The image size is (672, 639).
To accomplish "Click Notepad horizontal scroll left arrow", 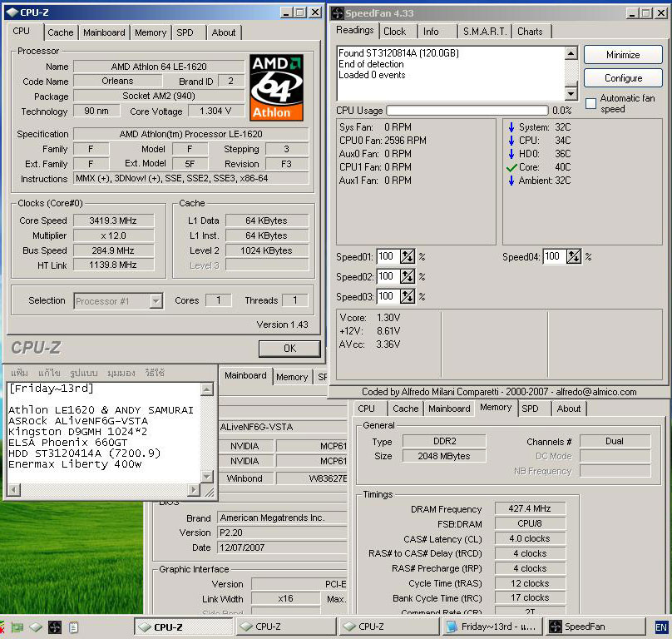I will pos(14,489).
